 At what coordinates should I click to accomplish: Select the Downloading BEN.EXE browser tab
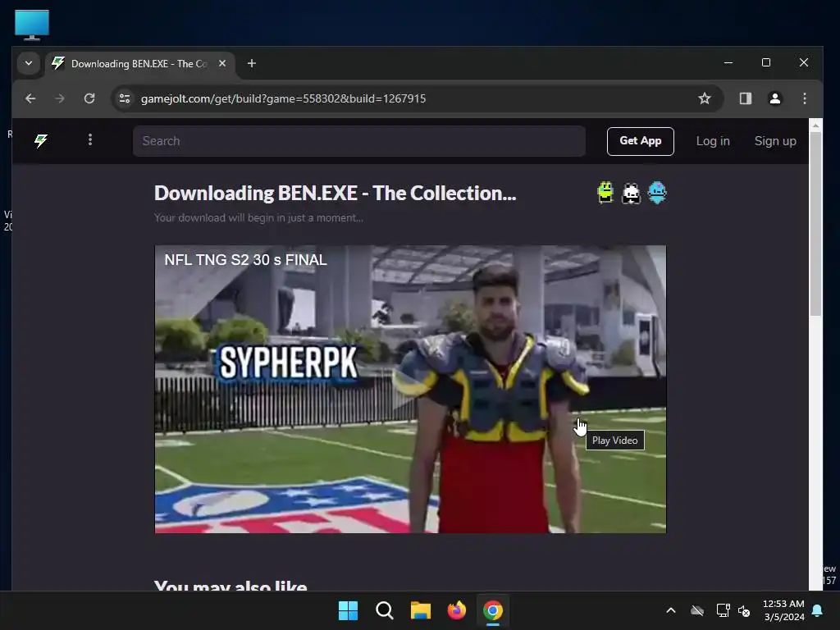[139, 64]
